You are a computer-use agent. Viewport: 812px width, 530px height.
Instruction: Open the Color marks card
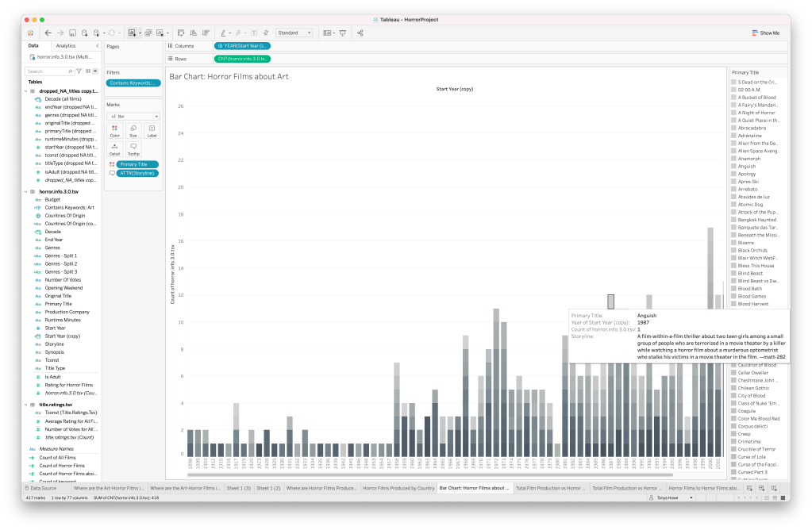[115, 129]
